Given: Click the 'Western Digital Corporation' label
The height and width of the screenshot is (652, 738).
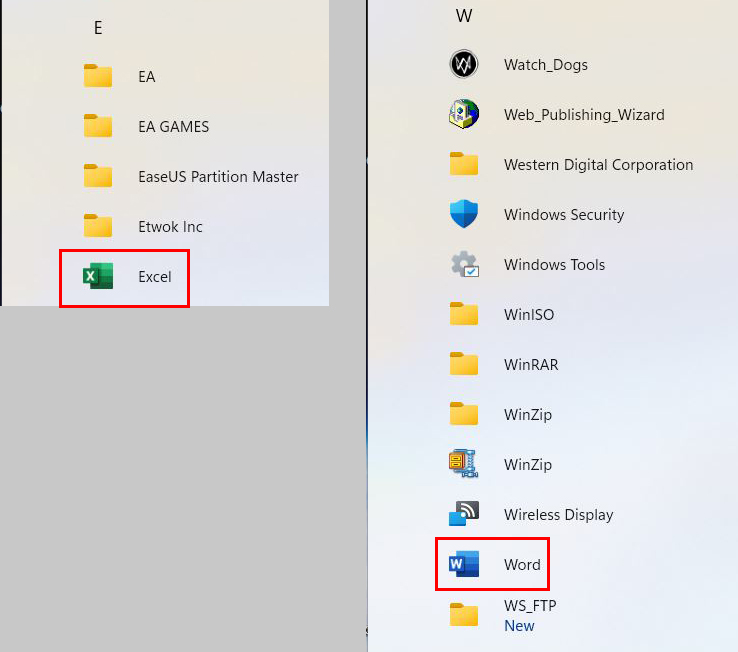Looking at the screenshot, I should 598,165.
